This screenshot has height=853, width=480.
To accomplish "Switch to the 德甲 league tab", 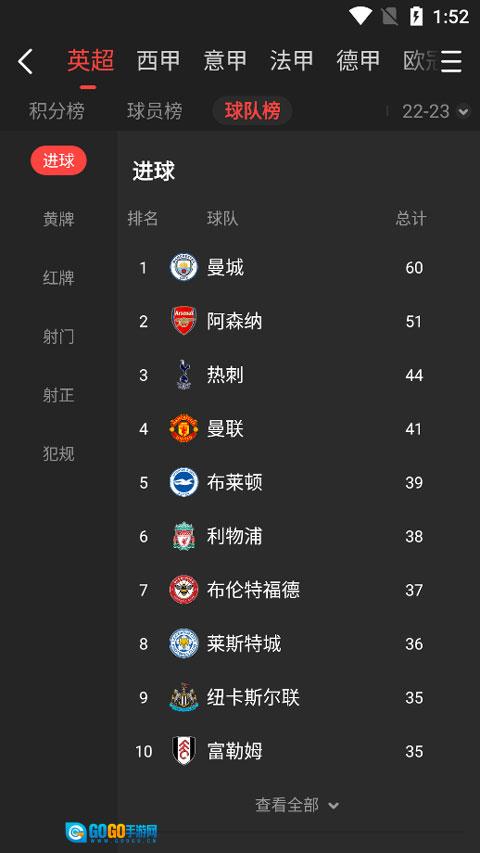I will (358, 60).
